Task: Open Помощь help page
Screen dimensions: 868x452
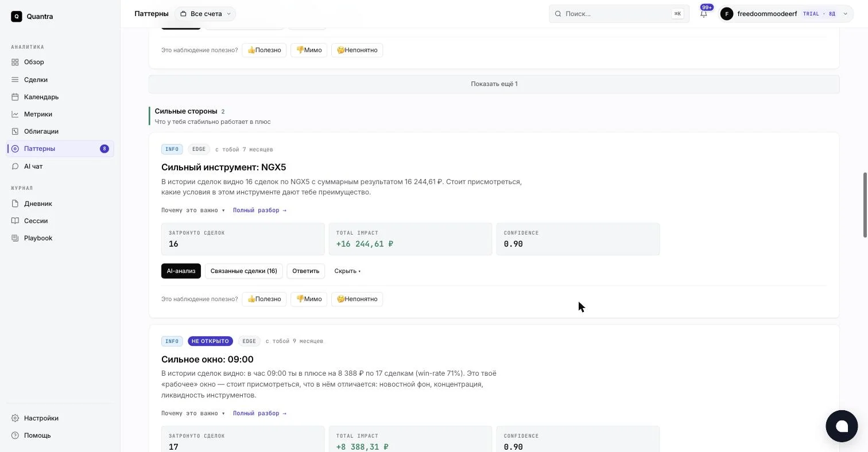Action: tap(60, 435)
